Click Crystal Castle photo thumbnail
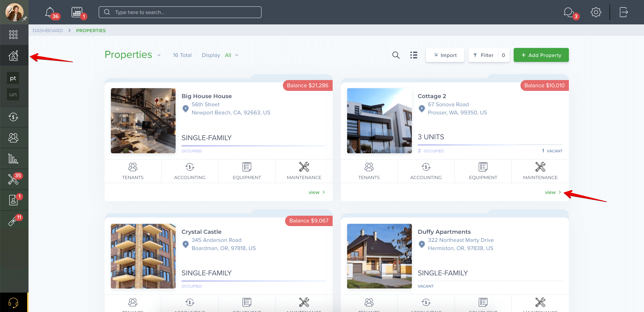 coord(143,256)
